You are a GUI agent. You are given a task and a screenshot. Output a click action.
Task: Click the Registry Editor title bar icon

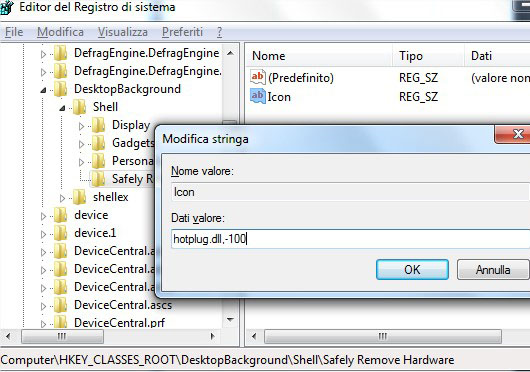coord(7,7)
